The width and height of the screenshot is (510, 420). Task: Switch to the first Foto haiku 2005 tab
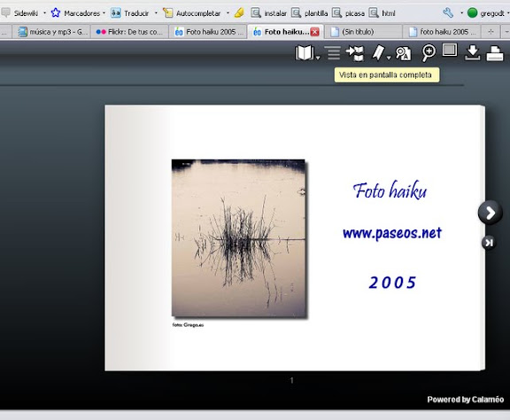(208, 32)
